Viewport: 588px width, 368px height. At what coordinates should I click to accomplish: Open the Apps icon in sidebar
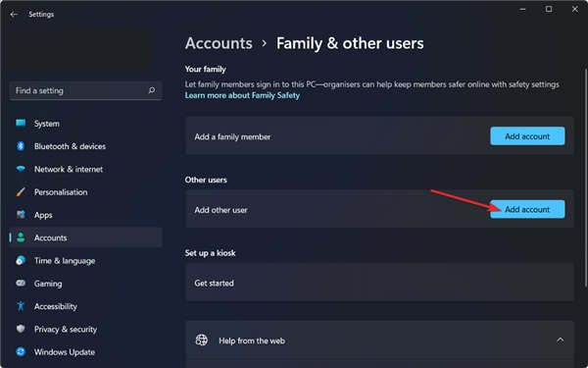click(21, 215)
